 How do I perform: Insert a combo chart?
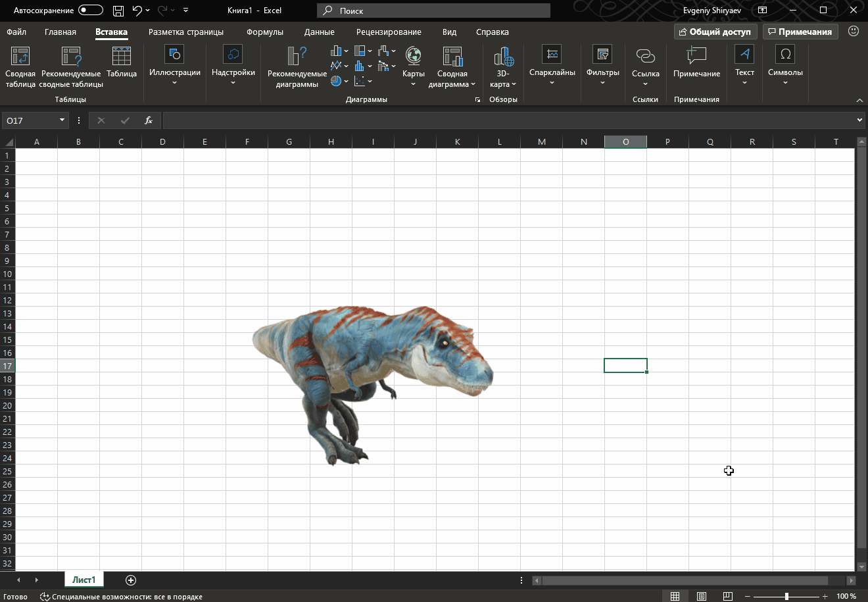click(x=387, y=66)
